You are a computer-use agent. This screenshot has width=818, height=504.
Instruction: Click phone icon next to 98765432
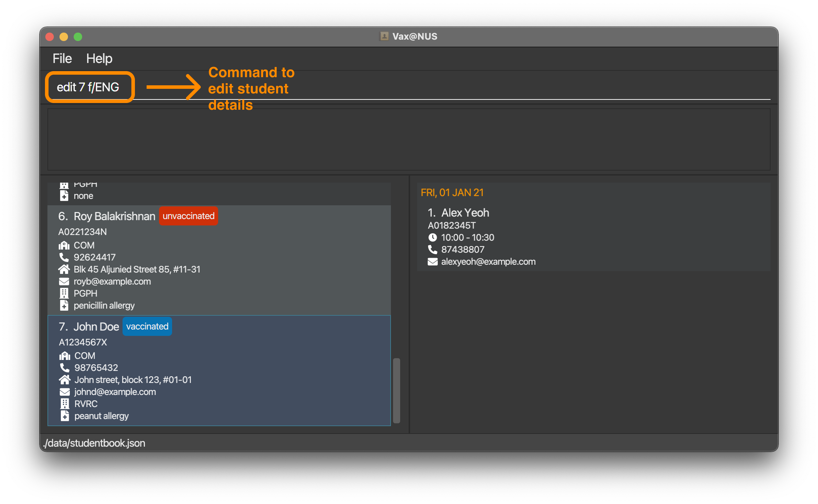coord(65,368)
